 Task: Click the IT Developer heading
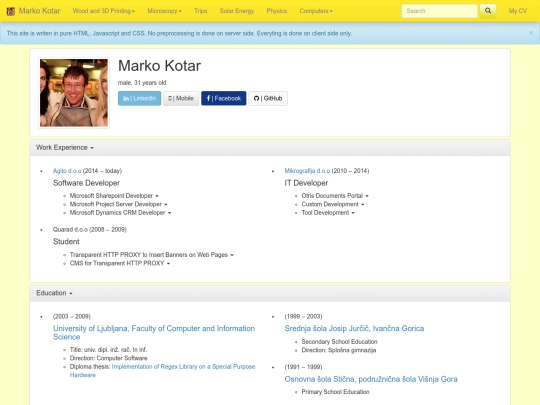306,183
